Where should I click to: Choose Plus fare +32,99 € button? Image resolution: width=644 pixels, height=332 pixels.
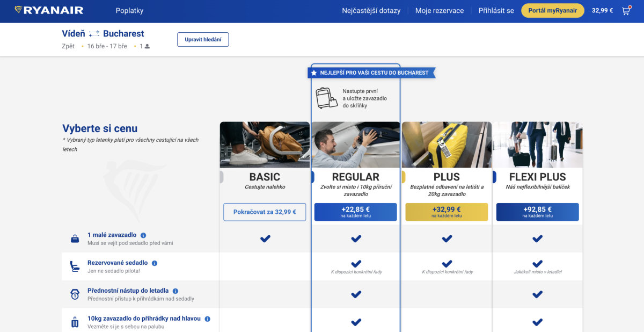click(x=447, y=212)
